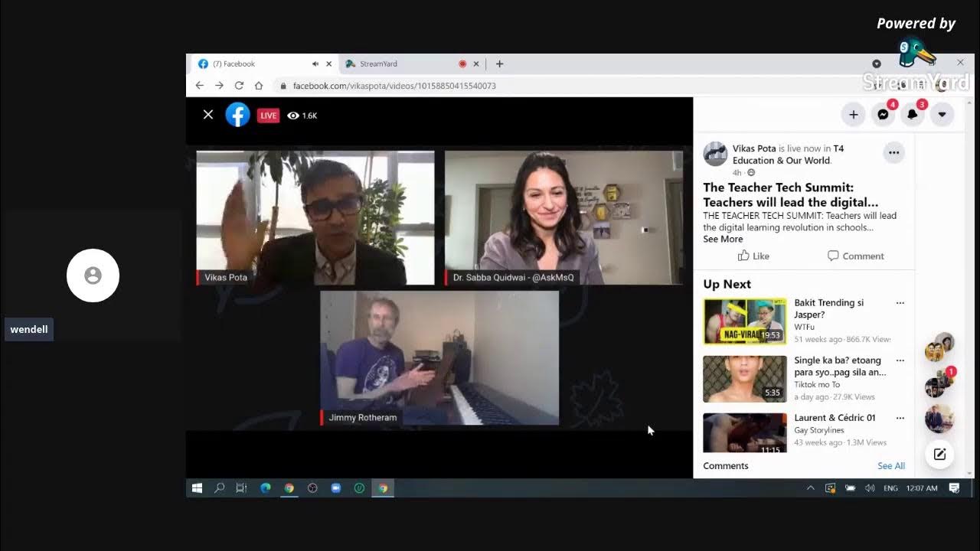Play Laurent & Cédric 01 thumbnail

coord(745,433)
